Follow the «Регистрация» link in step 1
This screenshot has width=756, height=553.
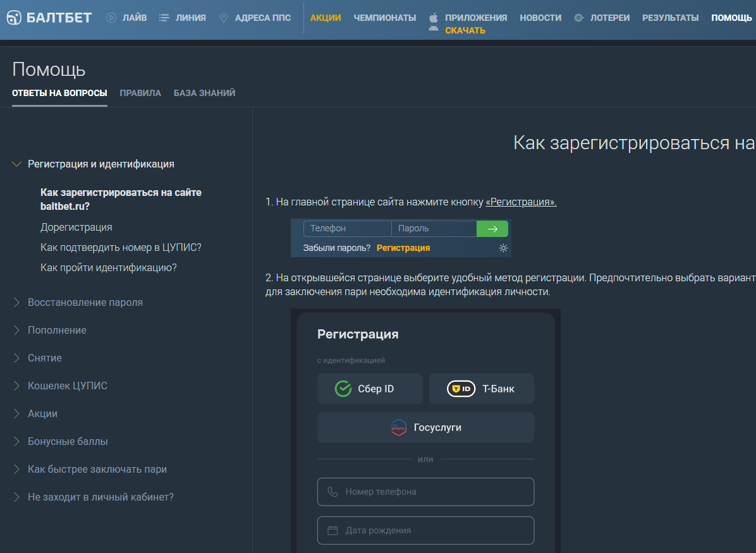(x=521, y=202)
